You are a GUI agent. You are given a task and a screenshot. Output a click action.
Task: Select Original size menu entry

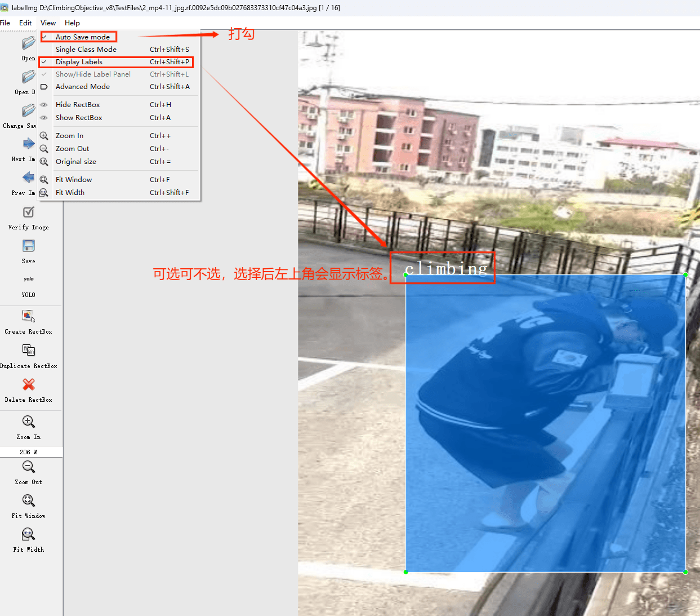point(76,162)
